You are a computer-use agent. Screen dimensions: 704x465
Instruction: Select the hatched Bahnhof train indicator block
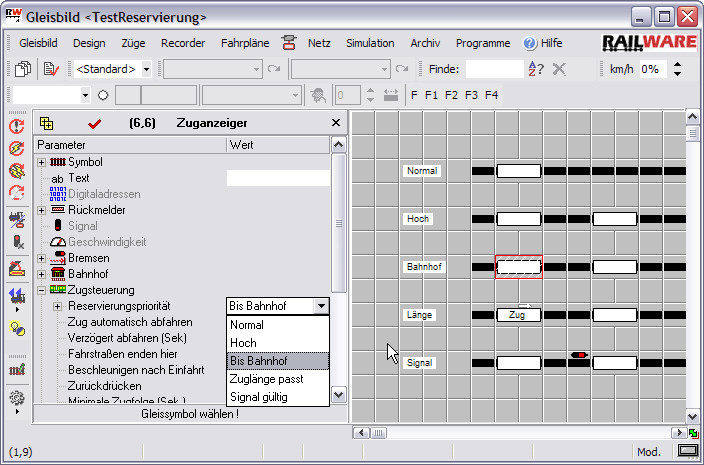[x=519, y=267]
